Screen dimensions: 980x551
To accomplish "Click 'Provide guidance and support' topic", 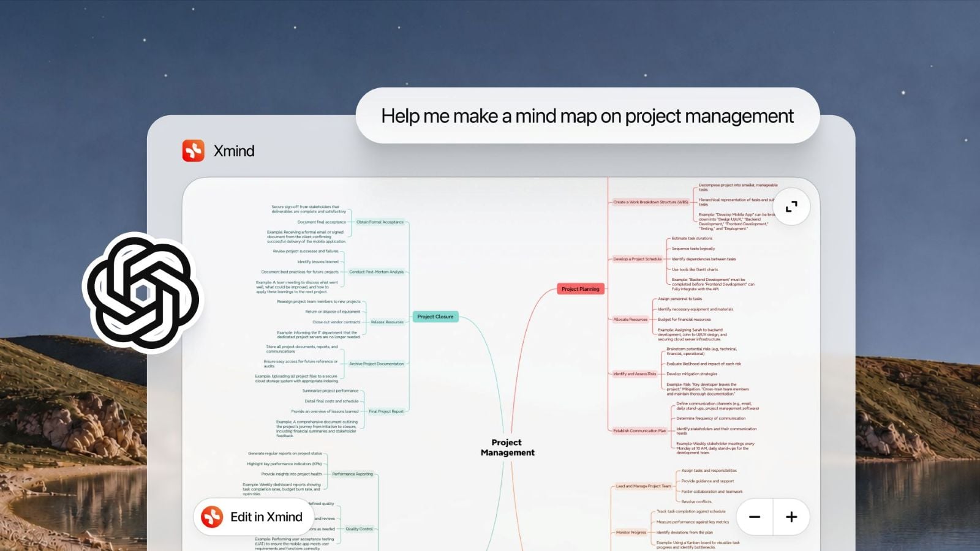I will tap(707, 481).
